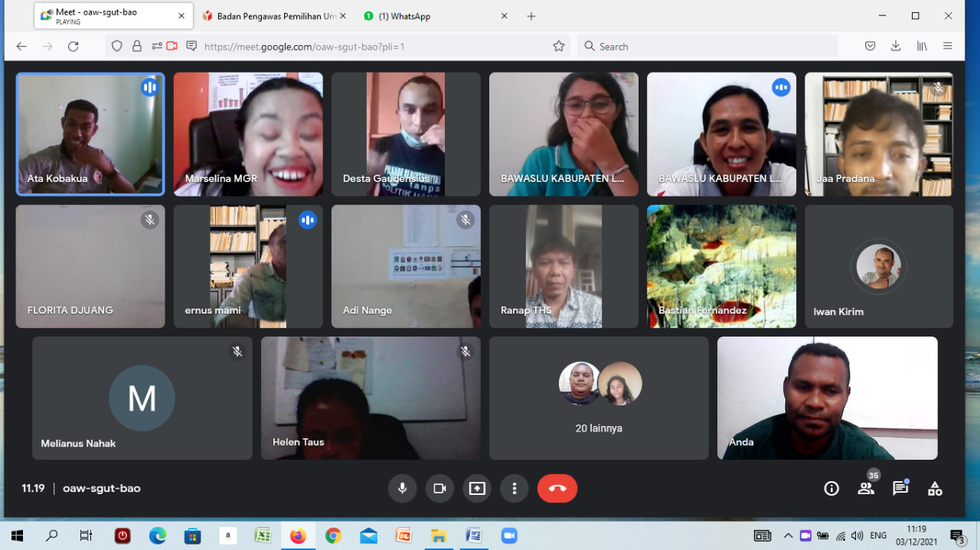The height and width of the screenshot is (550, 980).
Task: Toggle your microphone in the call controls
Action: 402,488
